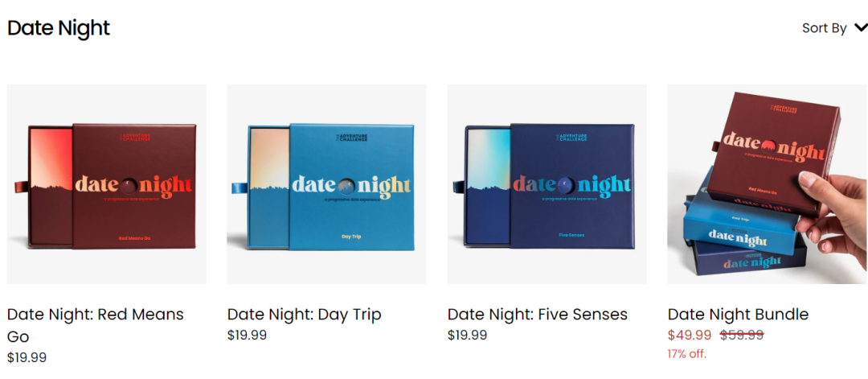The height and width of the screenshot is (379, 868).
Task: Open the Date Night Bundle image
Action: coord(767,184)
